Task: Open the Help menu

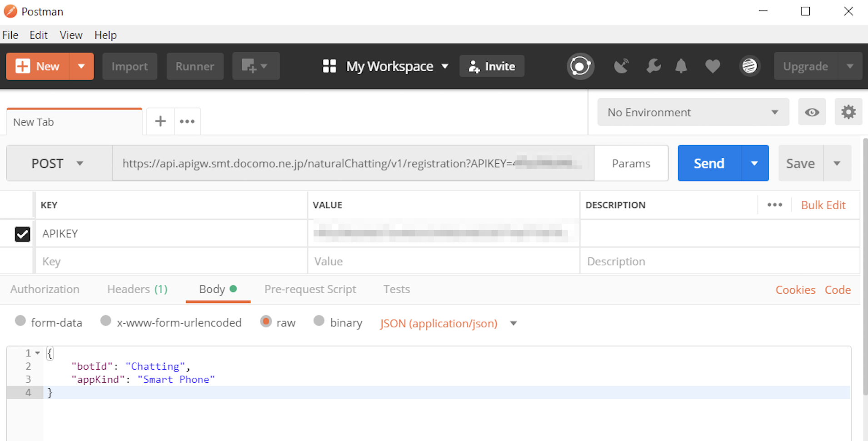Action: coord(105,35)
